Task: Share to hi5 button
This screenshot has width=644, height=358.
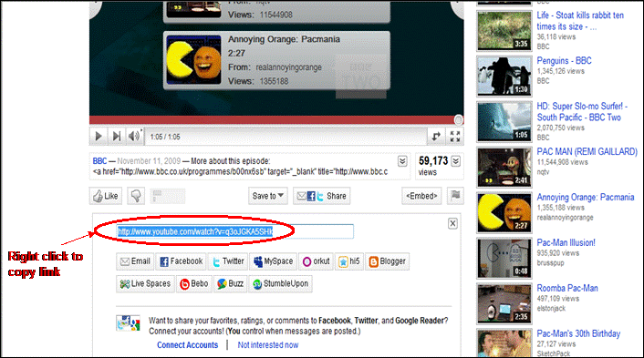Action: (349, 261)
